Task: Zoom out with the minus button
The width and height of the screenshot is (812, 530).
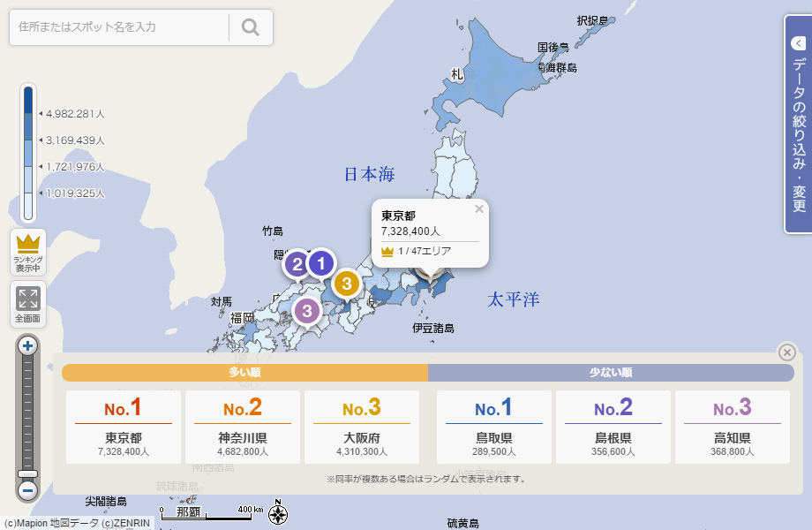Action: tap(28, 489)
